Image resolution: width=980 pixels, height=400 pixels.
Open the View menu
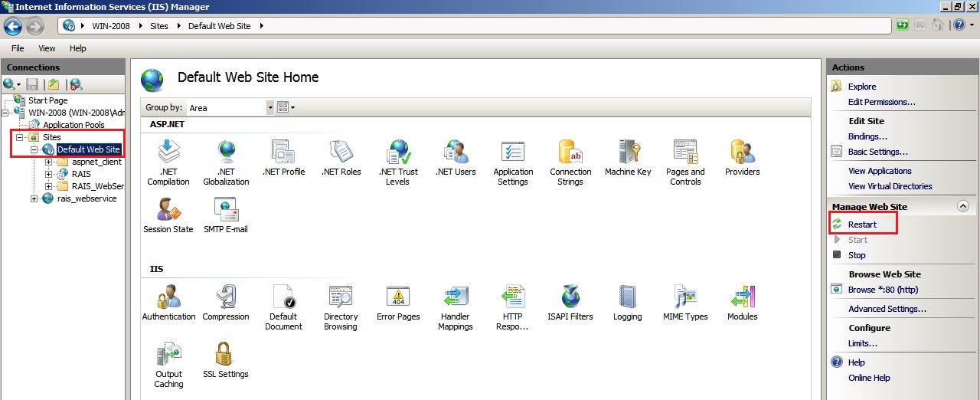(47, 48)
